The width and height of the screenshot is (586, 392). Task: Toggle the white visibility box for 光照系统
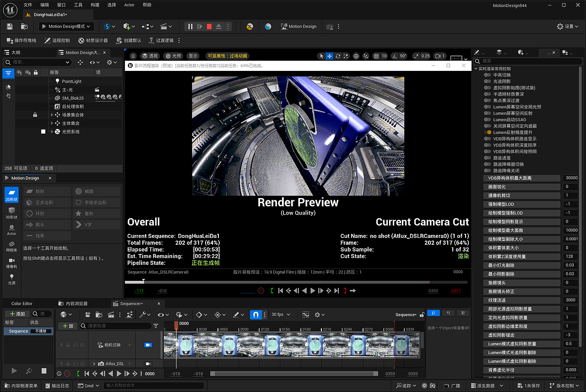coord(43,132)
